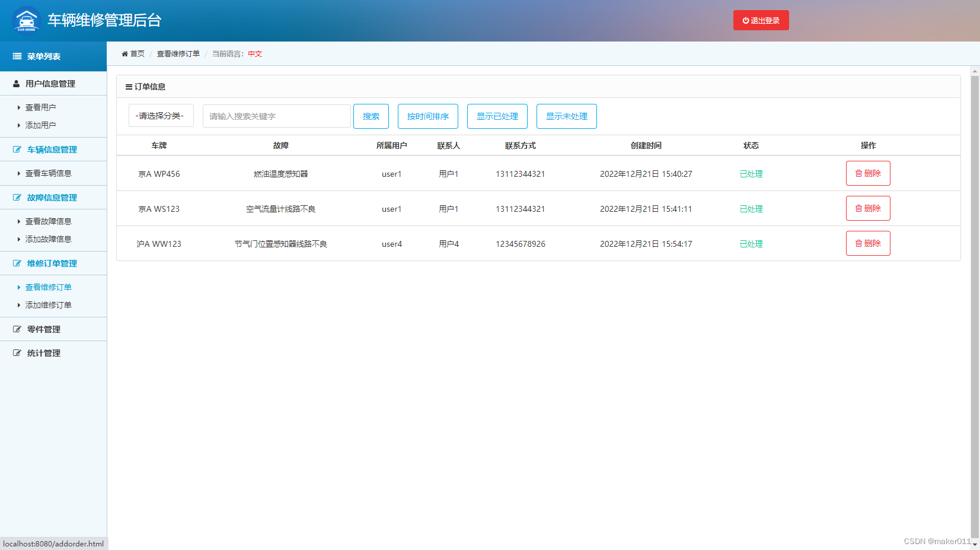Click fault cell 燃油温度感知器
Image resolution: width=980 pixels, height=550 pixels.
(x=280, y=174)
